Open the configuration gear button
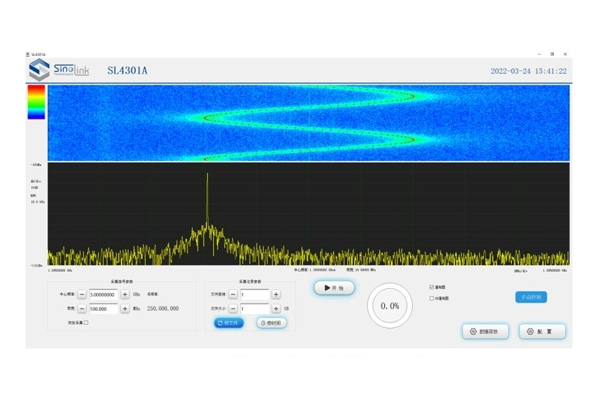Screen dimensions: 600x400 click(542, 331)
